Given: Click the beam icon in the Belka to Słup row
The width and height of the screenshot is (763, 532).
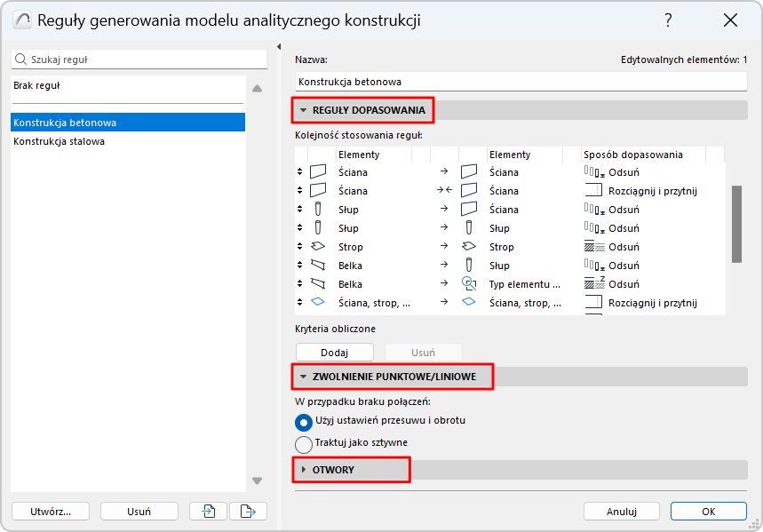Looking at the screenshot, I should tap(318, 265).
